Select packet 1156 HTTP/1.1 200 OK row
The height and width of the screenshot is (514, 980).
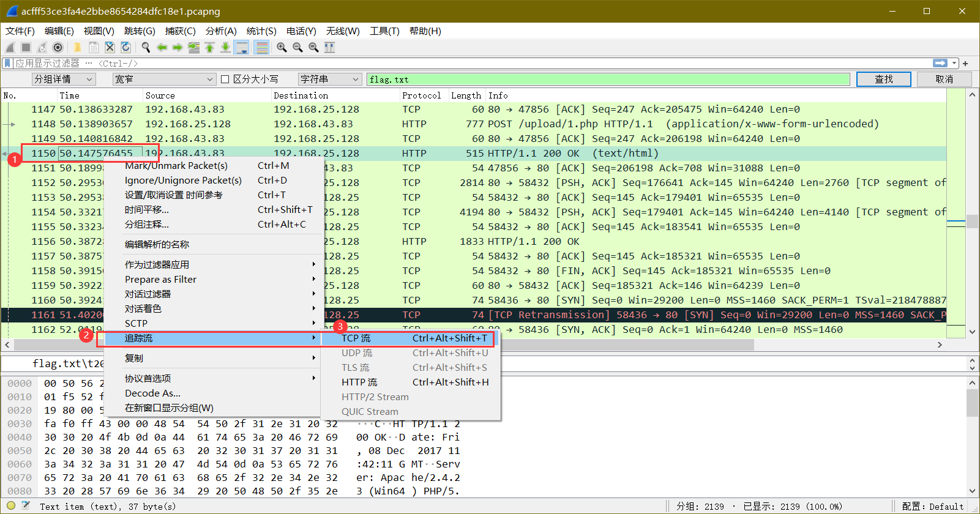click(474, 241)
